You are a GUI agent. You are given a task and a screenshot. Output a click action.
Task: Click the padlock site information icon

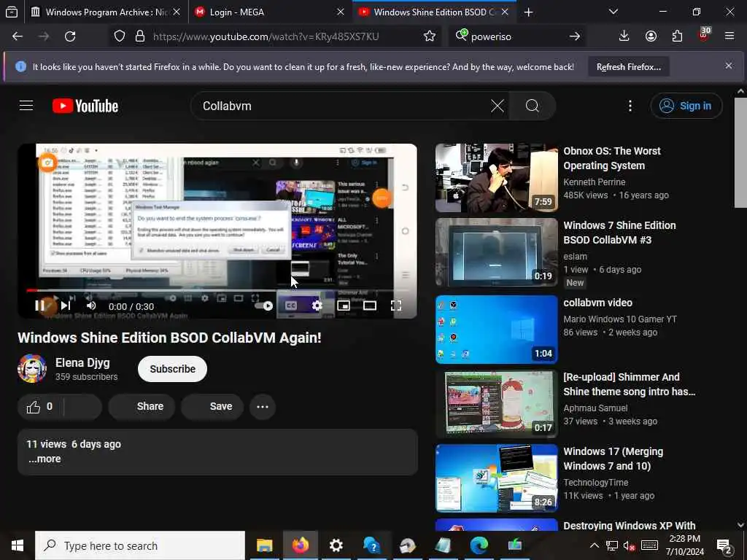(x=139, y=36)
